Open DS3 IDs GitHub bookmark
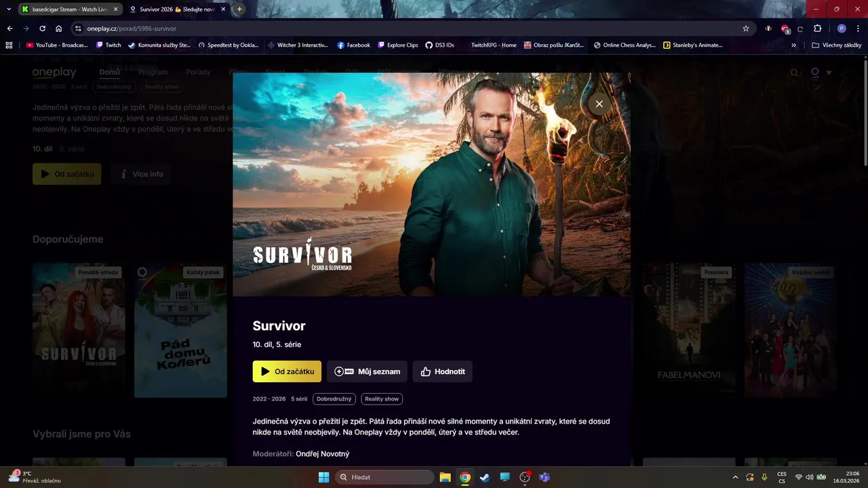Image resolution: width=868 pixels, height=488 pixels. click(x=439, y=45)
